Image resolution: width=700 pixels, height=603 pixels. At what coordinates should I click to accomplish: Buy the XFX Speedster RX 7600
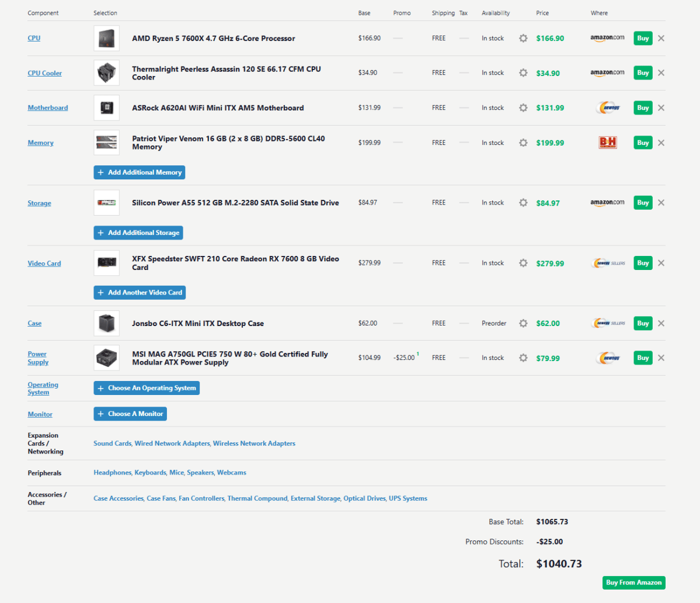(643, 263)
